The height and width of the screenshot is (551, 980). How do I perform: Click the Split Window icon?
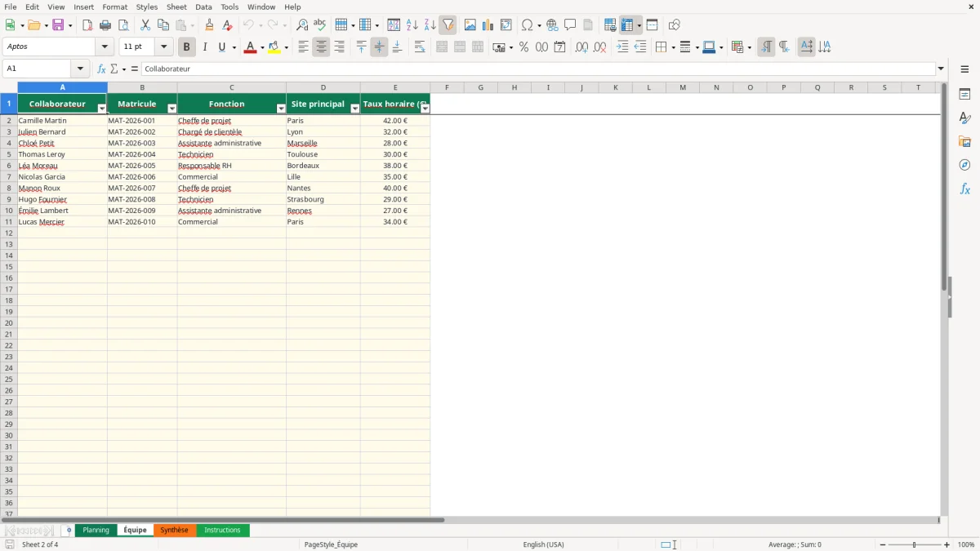652,25
